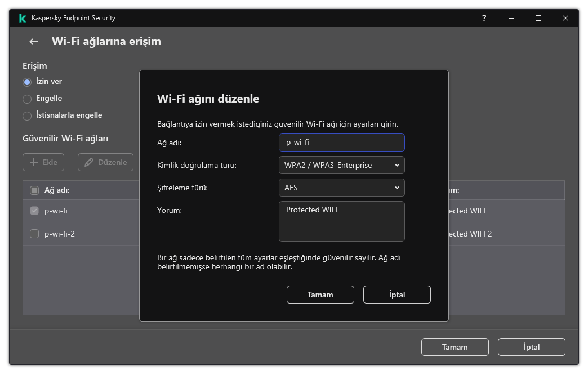This screenshot has width=588, height=374.
Task: Expand the Şifreleme türü dropdown showing AES
Action: (x=341, y=188)
